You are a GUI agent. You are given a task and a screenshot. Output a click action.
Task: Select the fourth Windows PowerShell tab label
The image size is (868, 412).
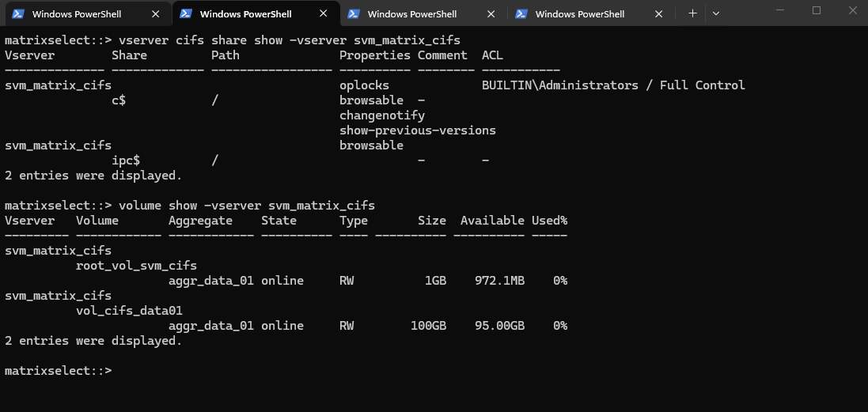point(580,13)
